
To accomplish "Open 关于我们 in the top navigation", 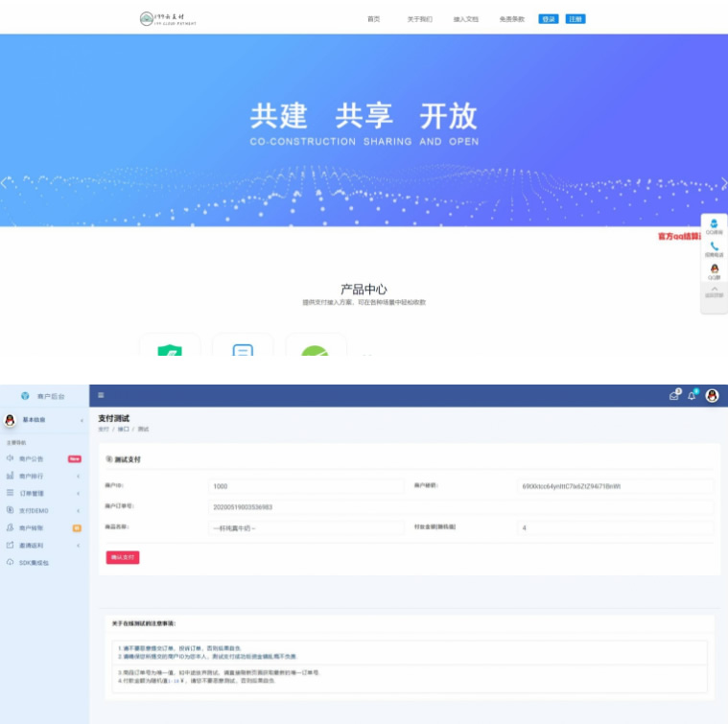I will [x=419, y=19].
